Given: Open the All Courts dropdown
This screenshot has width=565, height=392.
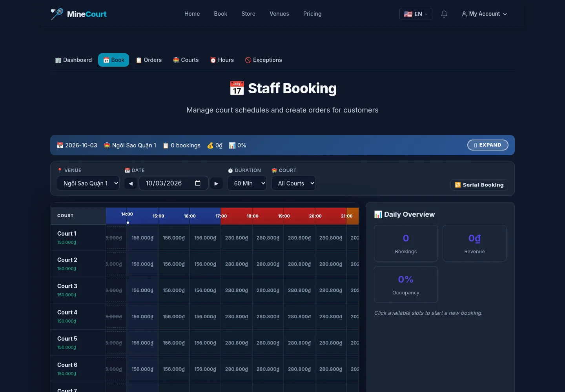Looking at the screenshot, I should [293, 183].
